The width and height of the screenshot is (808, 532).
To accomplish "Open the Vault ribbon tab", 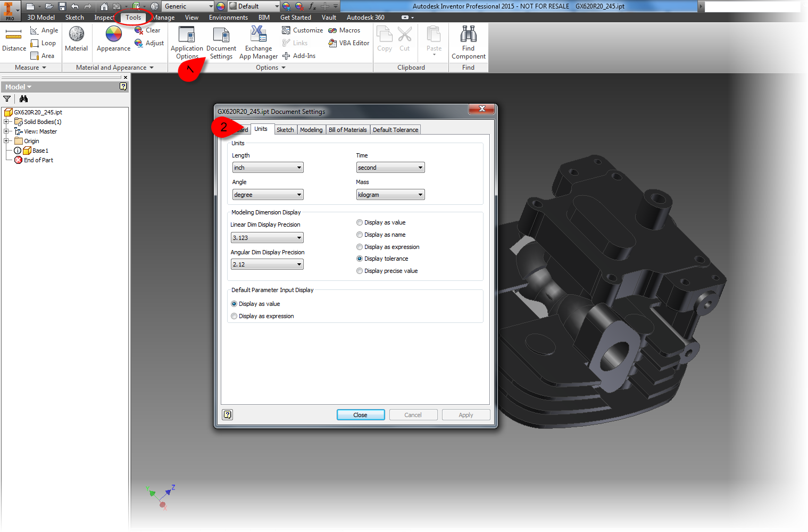I will click(329, 18).
